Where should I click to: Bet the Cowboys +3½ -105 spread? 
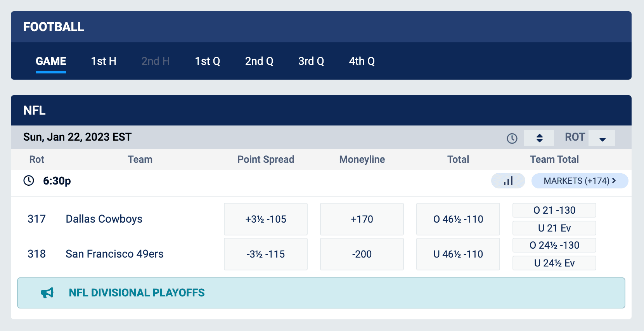coord(265,219)
